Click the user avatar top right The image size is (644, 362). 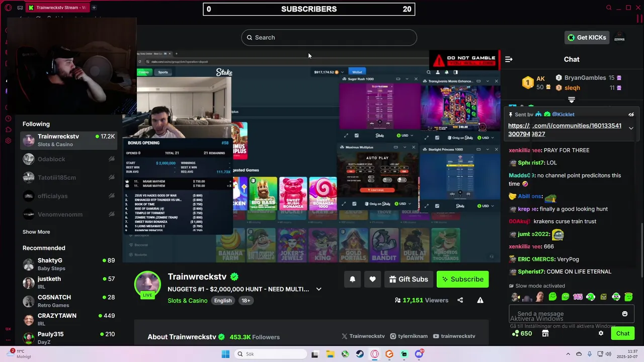tap(620, 38)
